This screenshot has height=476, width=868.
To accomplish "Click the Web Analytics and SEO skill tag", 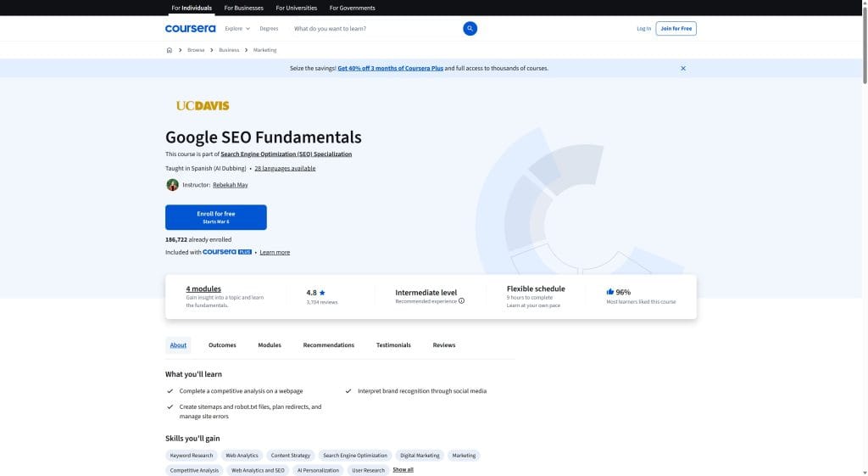I will pos(258,470).
